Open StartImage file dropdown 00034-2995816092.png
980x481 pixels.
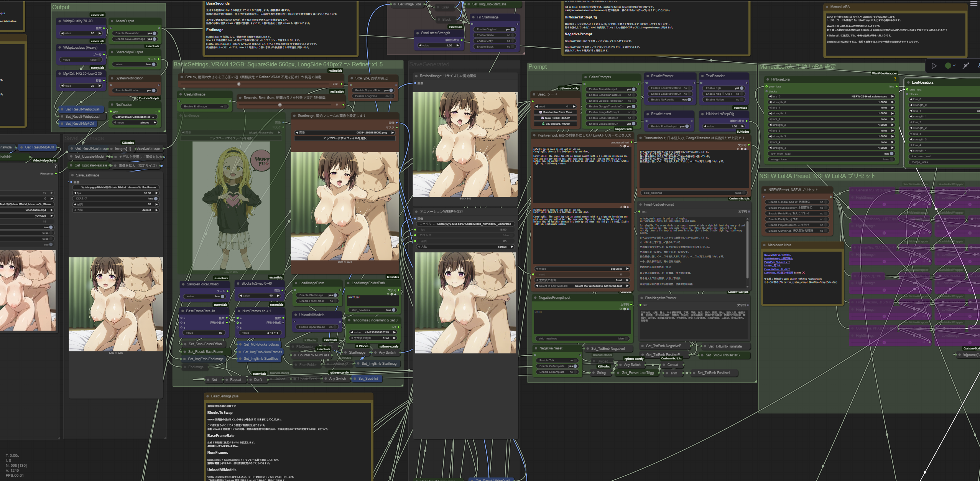point(344,133)
